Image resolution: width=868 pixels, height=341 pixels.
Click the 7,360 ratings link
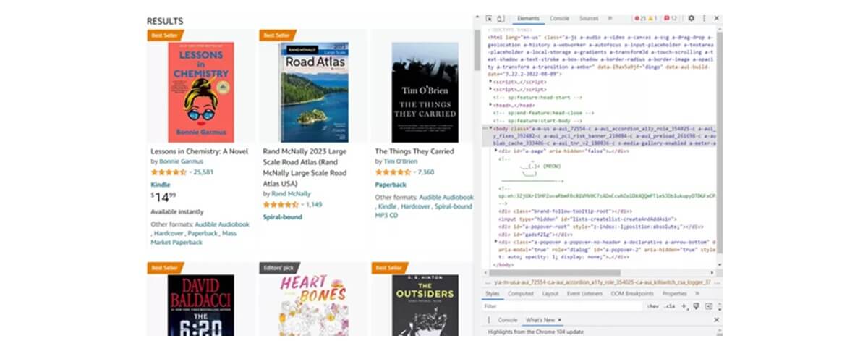pos(426,173)
